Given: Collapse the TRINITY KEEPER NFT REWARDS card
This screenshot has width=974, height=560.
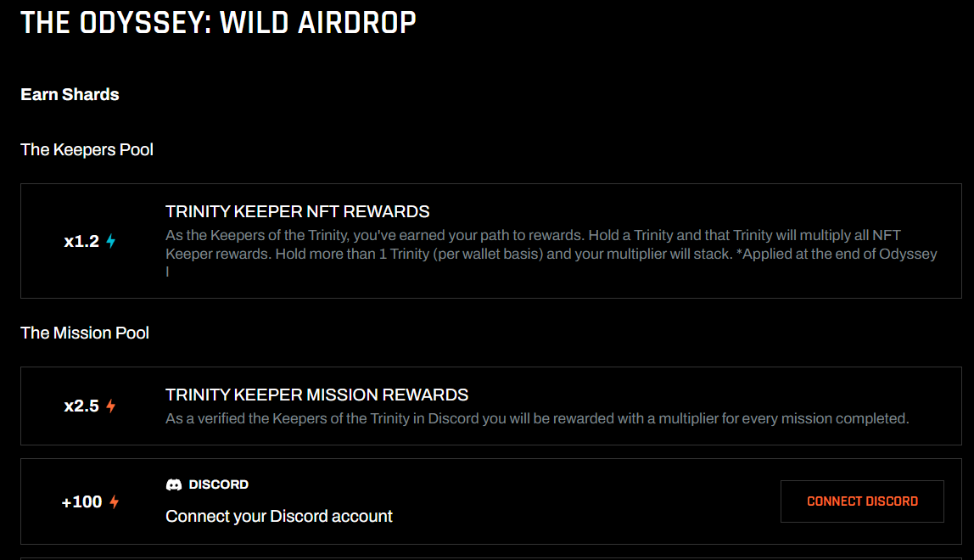Looking at the screenshot, I should (x=487, y=241).
